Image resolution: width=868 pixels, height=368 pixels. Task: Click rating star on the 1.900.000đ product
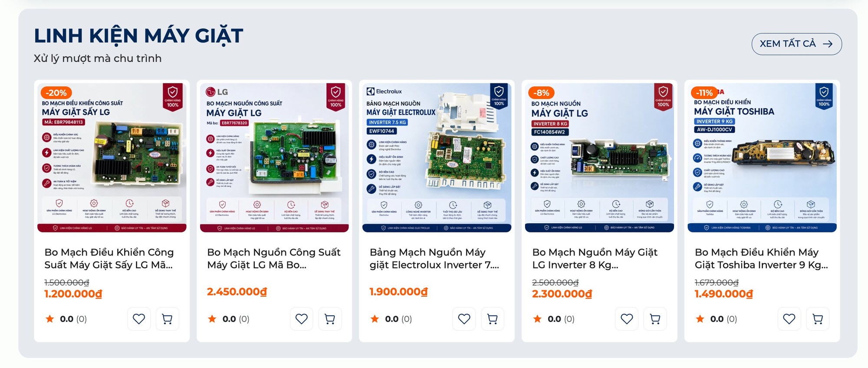point(375,319)
